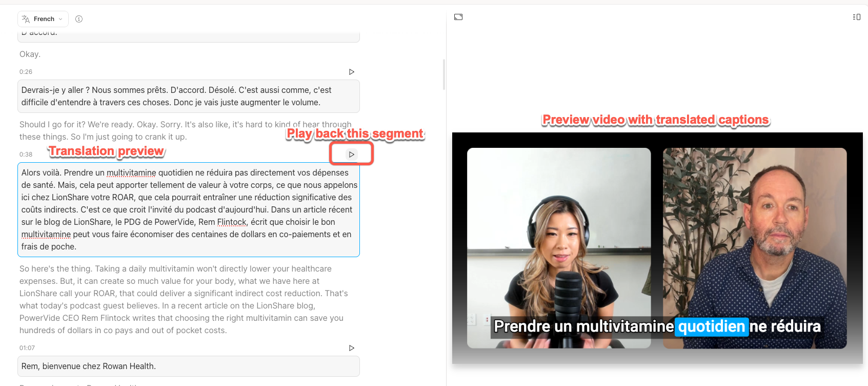This screenshot has height=386, width=868.
Task: Click the highlighted caption word 'quotidien'
Action: pos(712,326)
